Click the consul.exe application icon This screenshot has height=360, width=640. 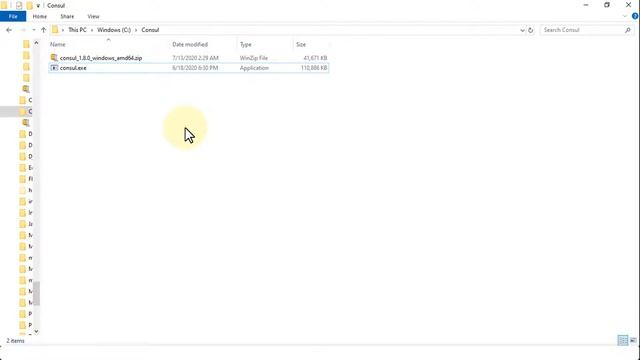pyautogui.click(x=54, y=68)
